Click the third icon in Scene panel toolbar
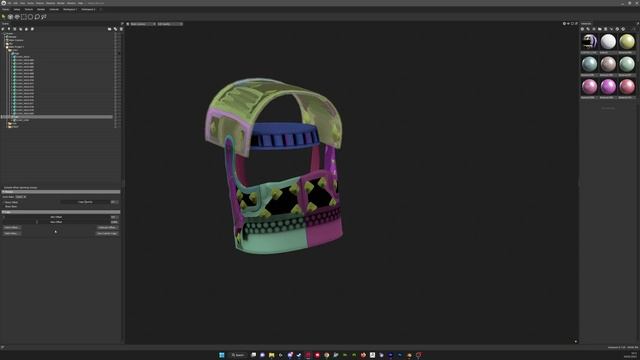Viewport: 640px width, 360px height. pos(15,29)
